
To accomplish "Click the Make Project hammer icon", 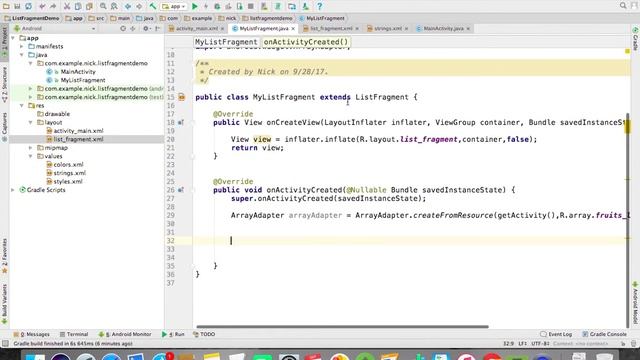I will coord(153,6).
